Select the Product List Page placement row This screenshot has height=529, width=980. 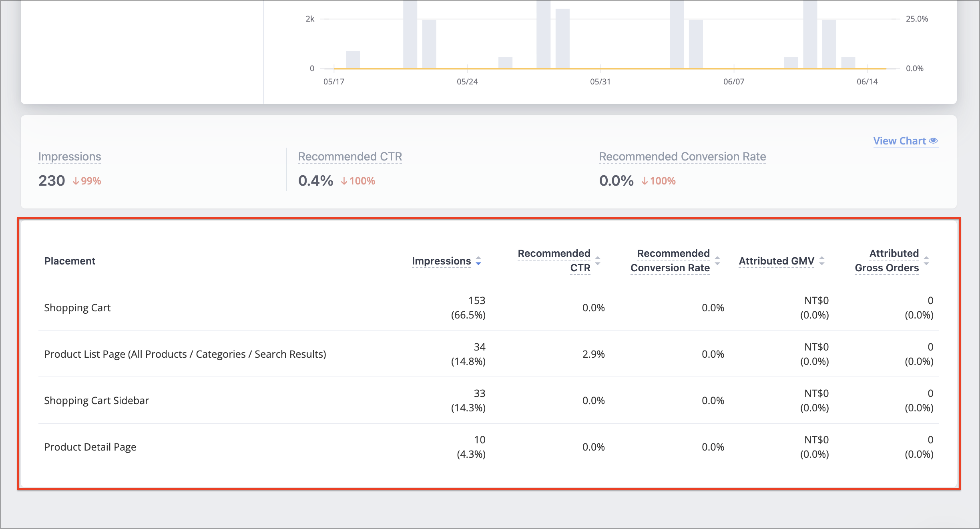point(489,354)
